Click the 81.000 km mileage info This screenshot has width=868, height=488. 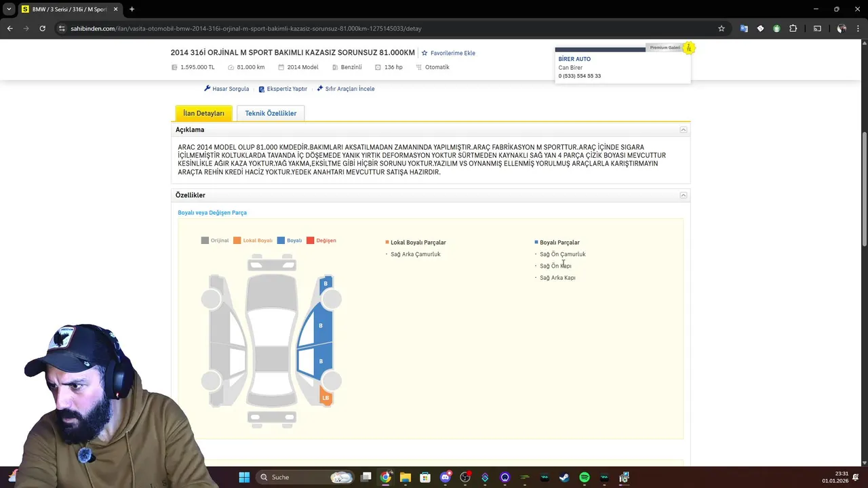251,67
